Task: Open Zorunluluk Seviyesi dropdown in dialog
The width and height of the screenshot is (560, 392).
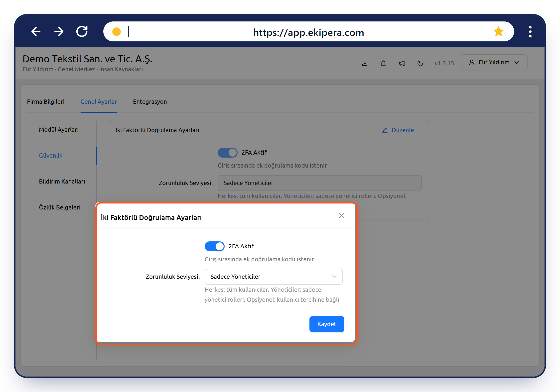Action: (x=274, y=277)
